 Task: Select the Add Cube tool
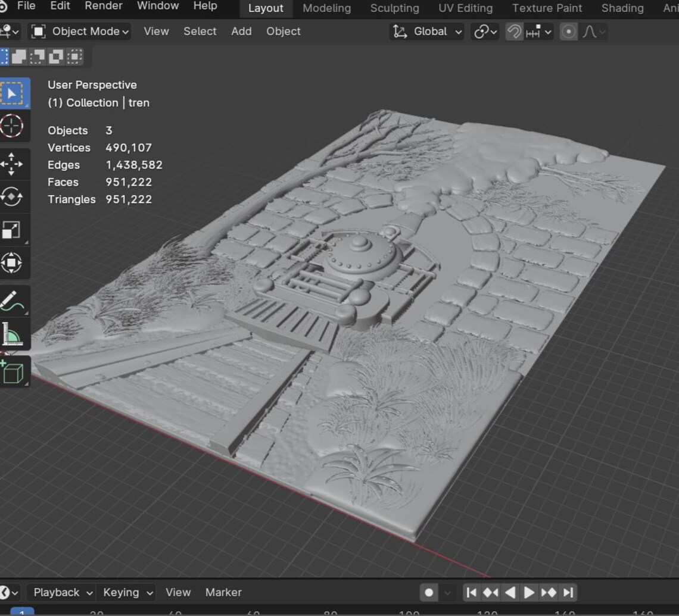pyautogui.click(x=13, y=371)
